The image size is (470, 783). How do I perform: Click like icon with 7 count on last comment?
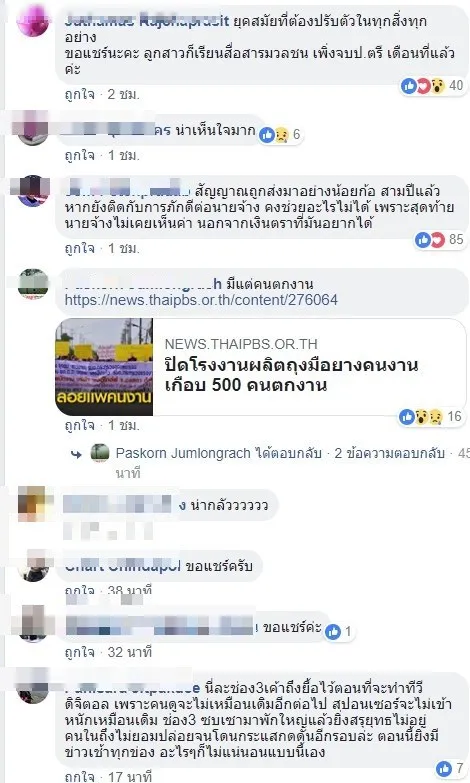coord(444,769)
